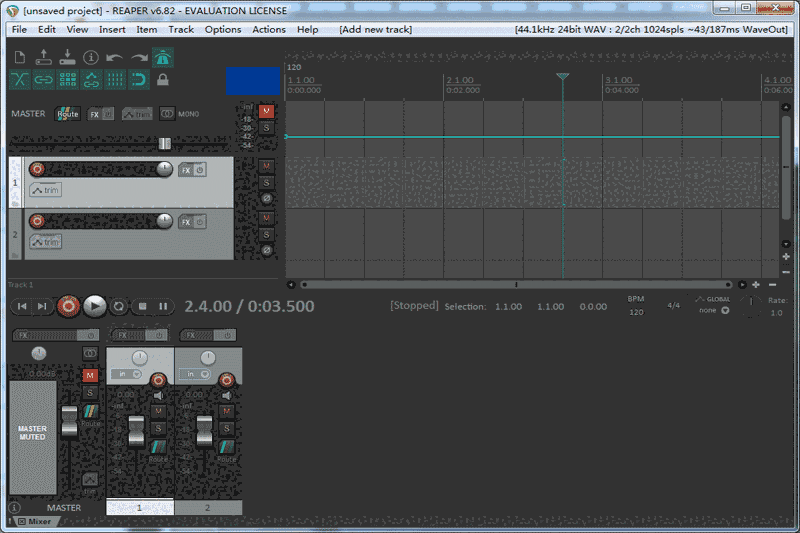Click the New Project icon
This screenshot has width=800, height=533.
coord(20,57)
